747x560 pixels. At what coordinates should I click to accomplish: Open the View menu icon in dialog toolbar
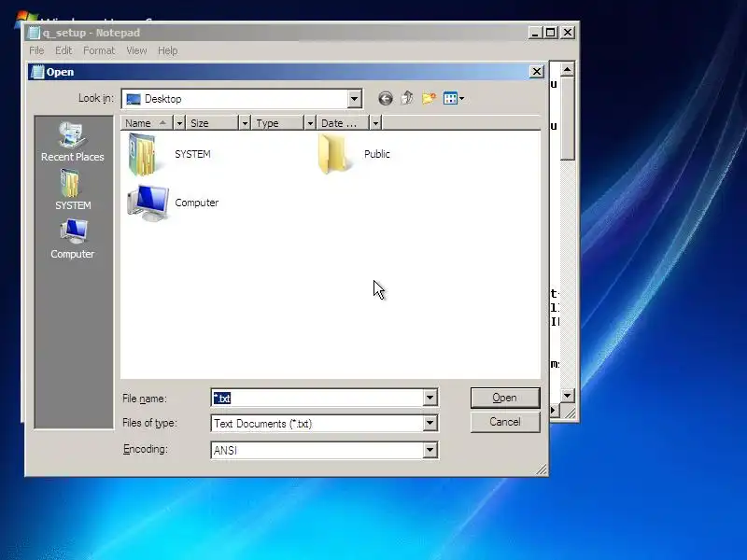(454, 99)
